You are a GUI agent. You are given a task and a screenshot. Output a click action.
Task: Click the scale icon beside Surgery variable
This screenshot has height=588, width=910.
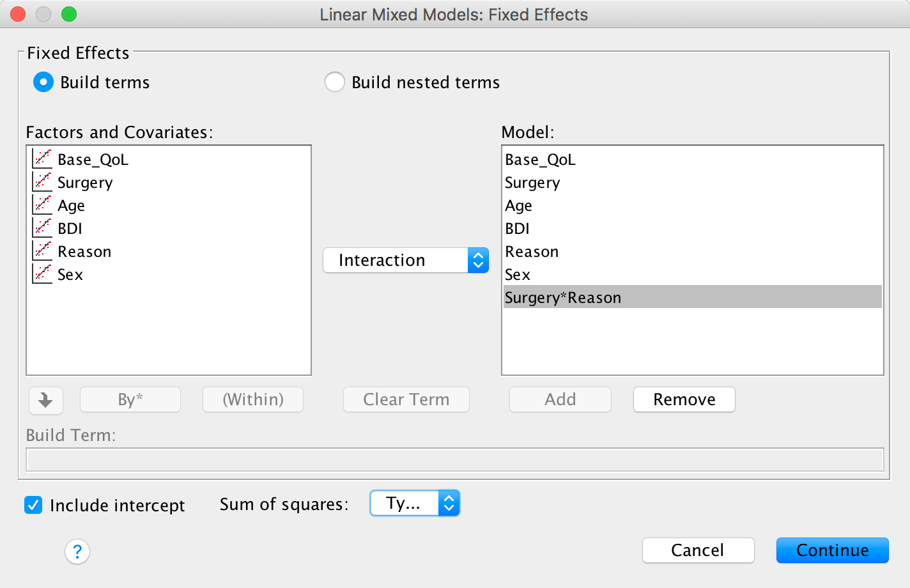[x=42, y=182]
